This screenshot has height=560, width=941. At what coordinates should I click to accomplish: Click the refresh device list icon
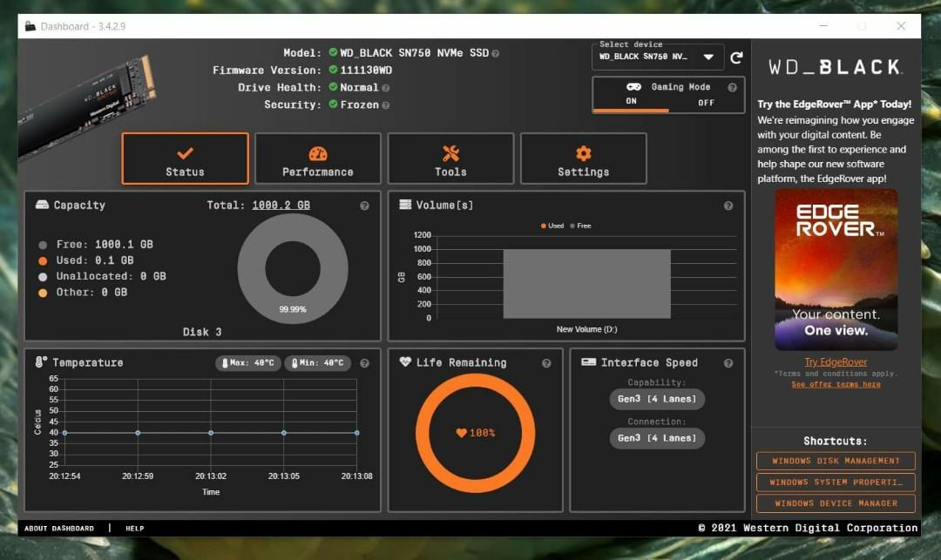pos(736,57)
